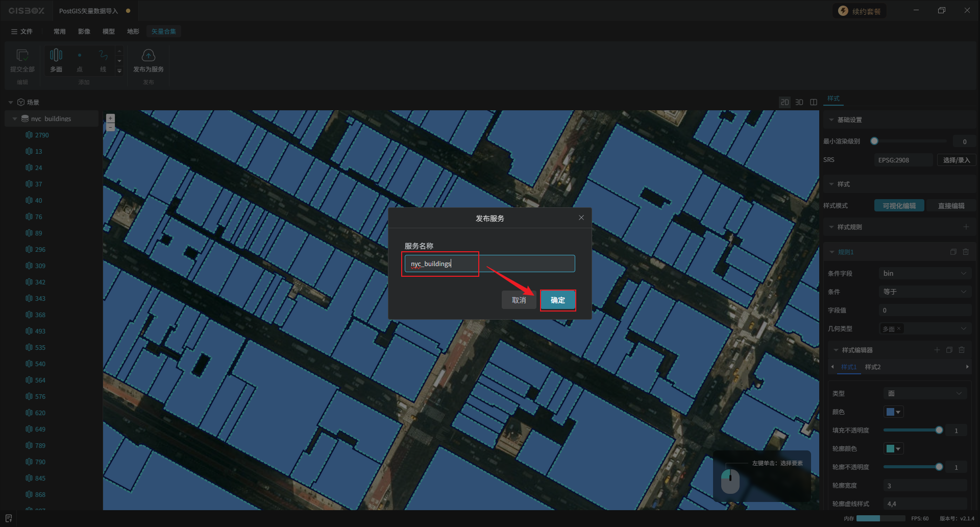
Task: Open the 条件 等于 dropdown
Action: [x=924, y=292]
